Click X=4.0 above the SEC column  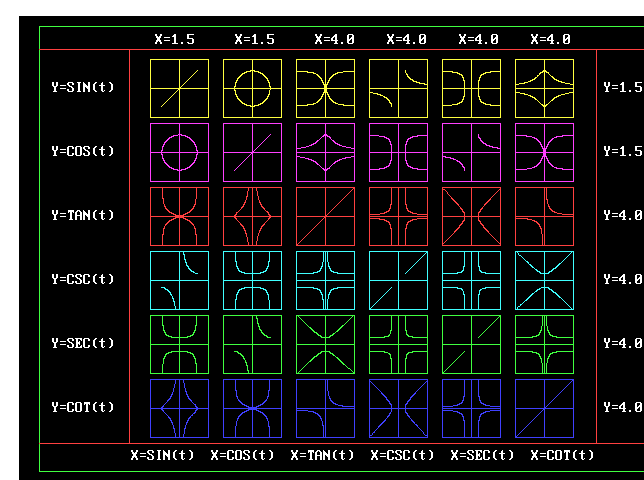(478, 39)
